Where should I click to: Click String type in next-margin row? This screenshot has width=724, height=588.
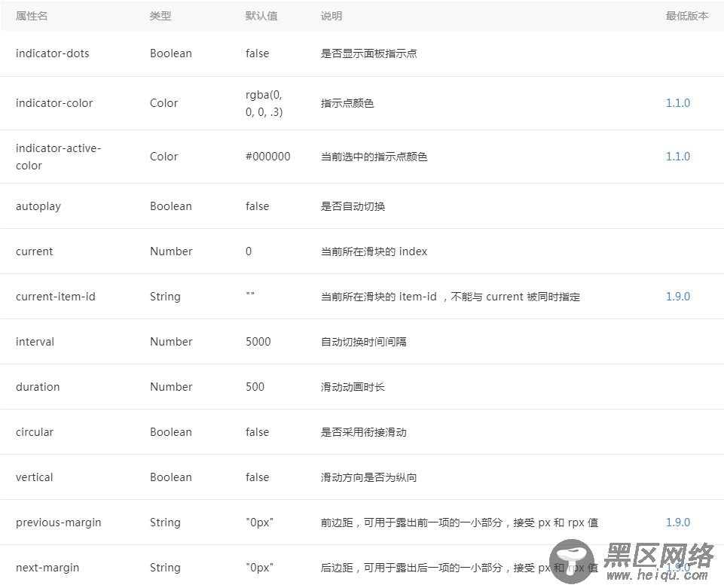(165, 568)
